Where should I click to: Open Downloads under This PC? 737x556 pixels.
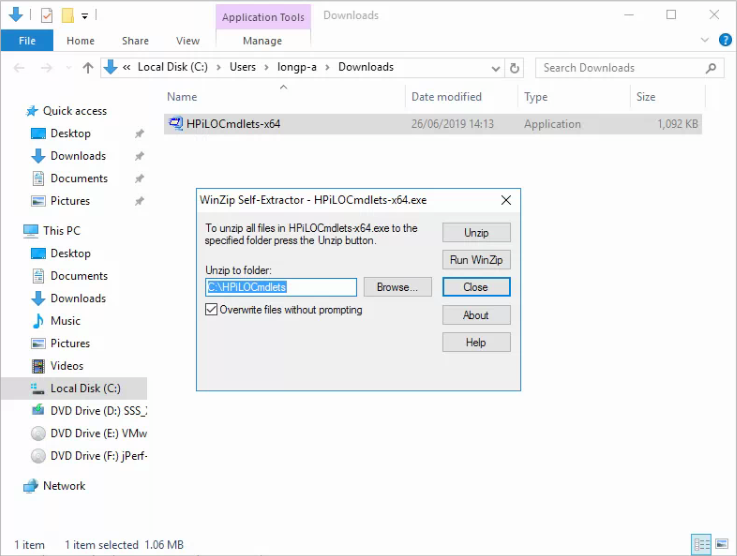(x=78, y=298)
